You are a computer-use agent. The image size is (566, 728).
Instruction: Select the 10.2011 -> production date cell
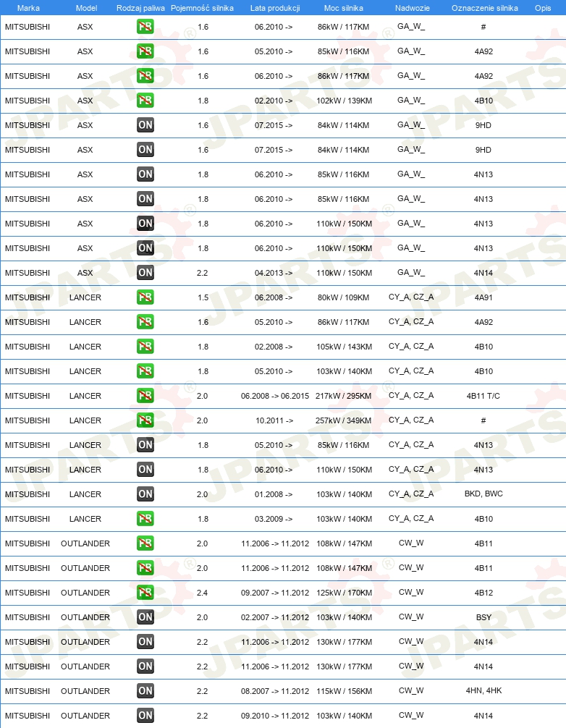(x=274, y=420)
